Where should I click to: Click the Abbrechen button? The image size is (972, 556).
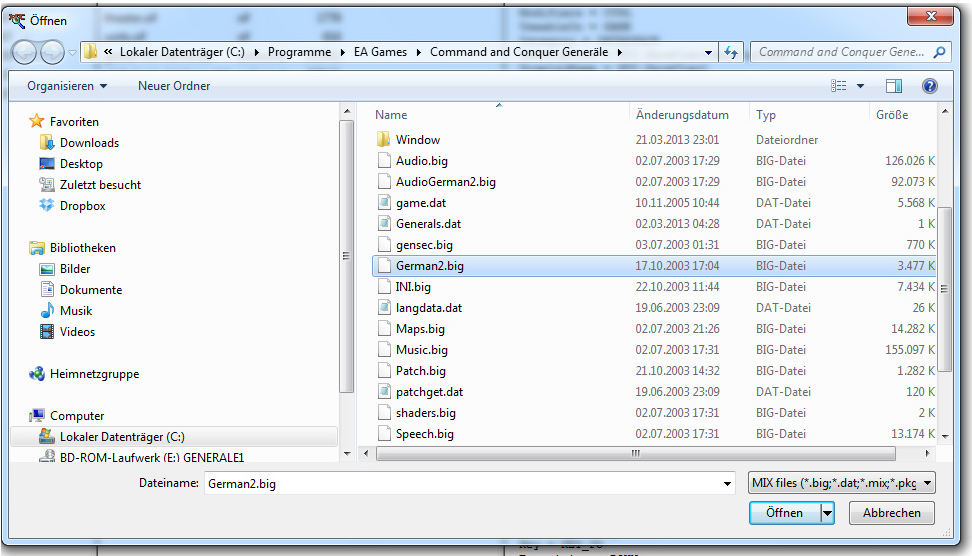(x=891, y=513)
